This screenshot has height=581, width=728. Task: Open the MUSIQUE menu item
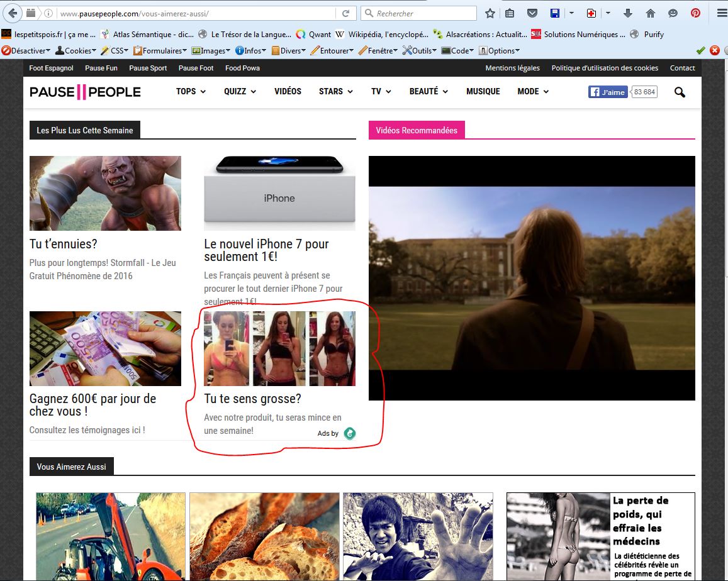[483, 92]
